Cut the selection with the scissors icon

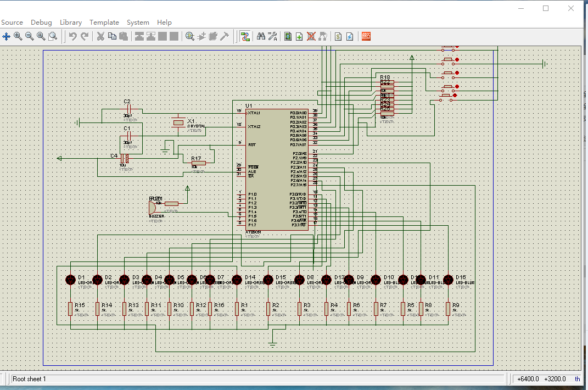[x=100, y=36]
